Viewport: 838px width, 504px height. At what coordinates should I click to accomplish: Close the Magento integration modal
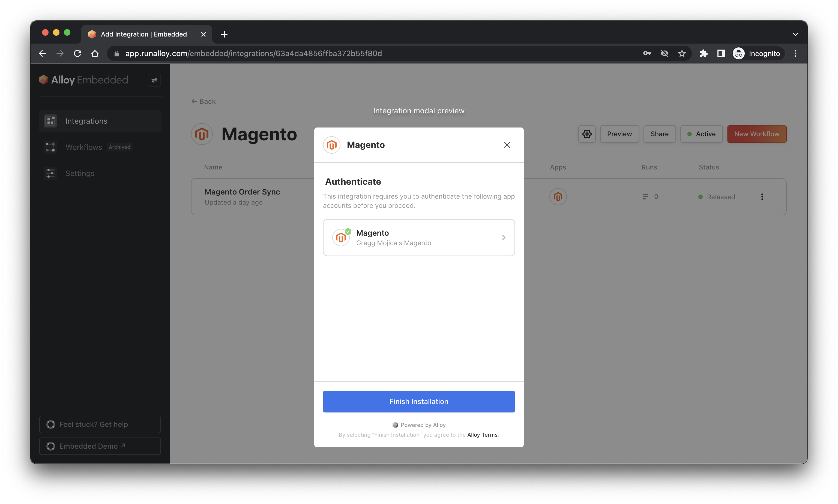[x=507, y=145]
